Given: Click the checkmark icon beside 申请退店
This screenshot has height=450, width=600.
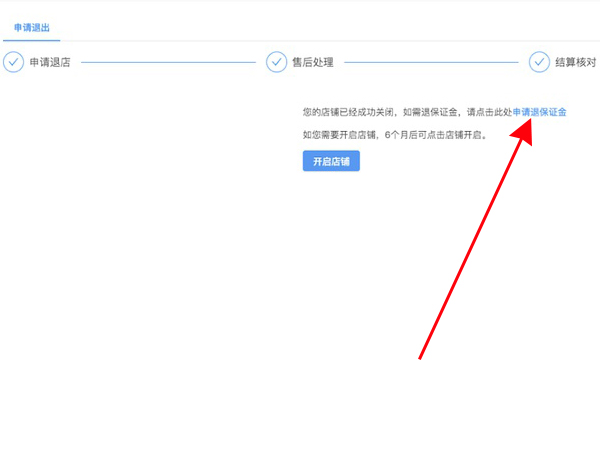Looking at the screenshot, I should tap(13, 62).
